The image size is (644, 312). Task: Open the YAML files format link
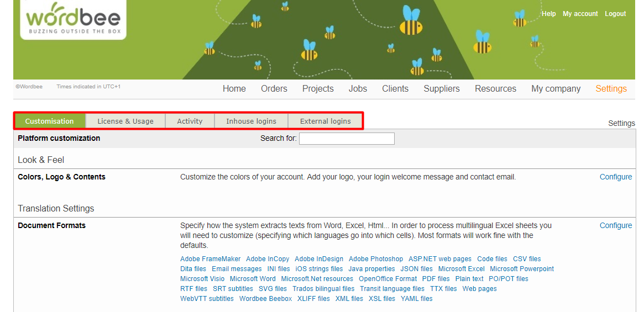pos(416,299)
